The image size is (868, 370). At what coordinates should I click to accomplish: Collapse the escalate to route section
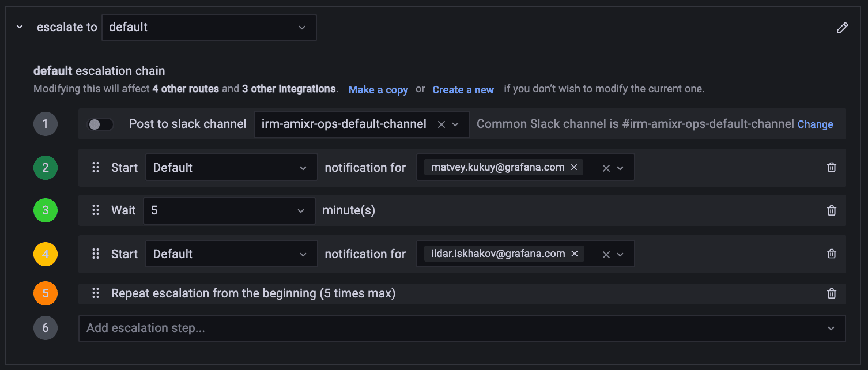pyautogui.click(x=20, y=27)
